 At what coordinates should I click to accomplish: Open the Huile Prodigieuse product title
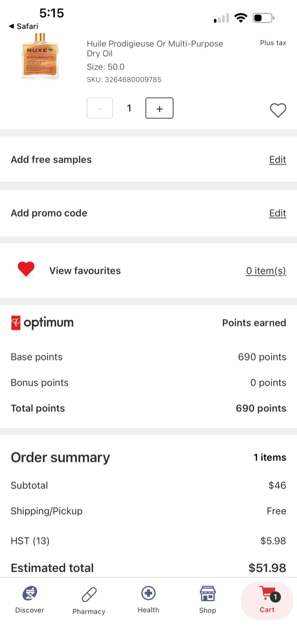coord(155,48)
